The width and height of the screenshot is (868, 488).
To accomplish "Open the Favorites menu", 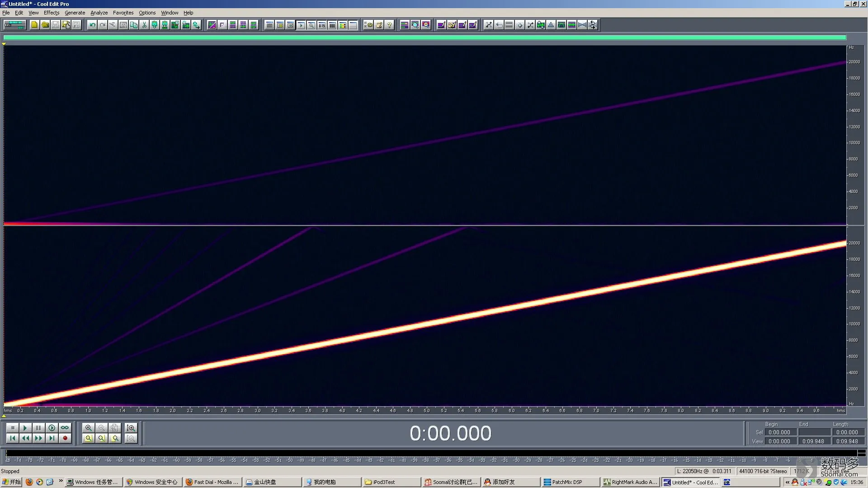I will pyautogui.click(x=123, y=13).
